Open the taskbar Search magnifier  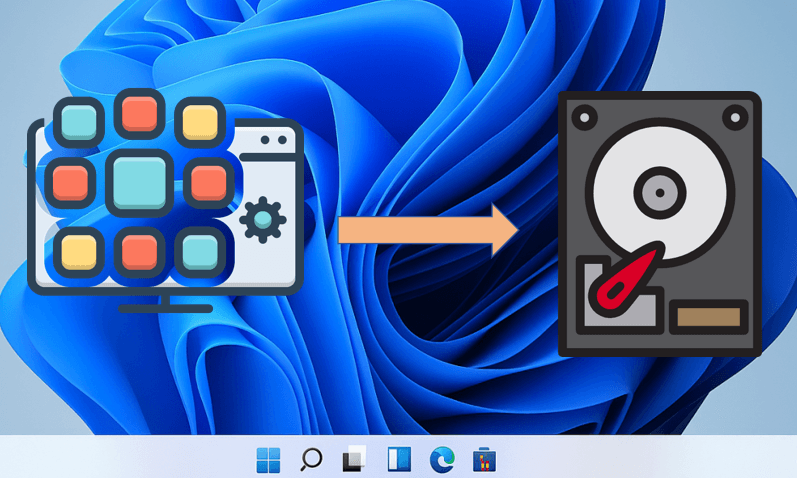click(311, 460)
